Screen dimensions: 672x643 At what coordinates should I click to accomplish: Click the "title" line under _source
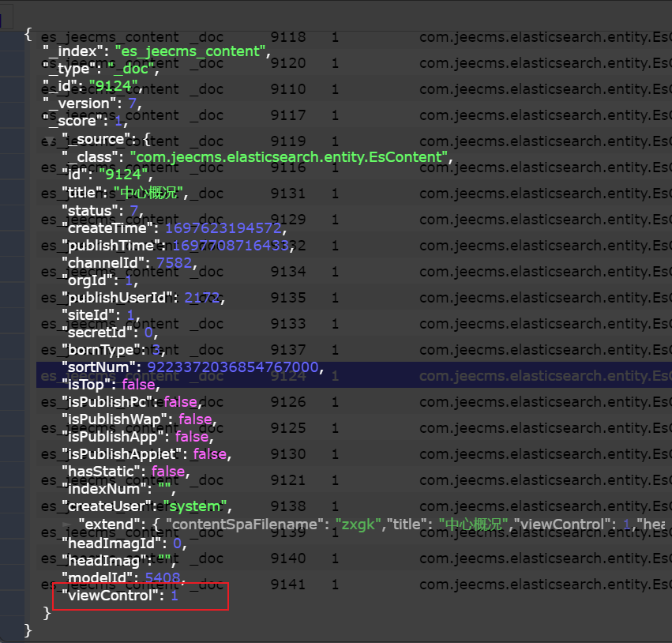[x=124, y=193]
